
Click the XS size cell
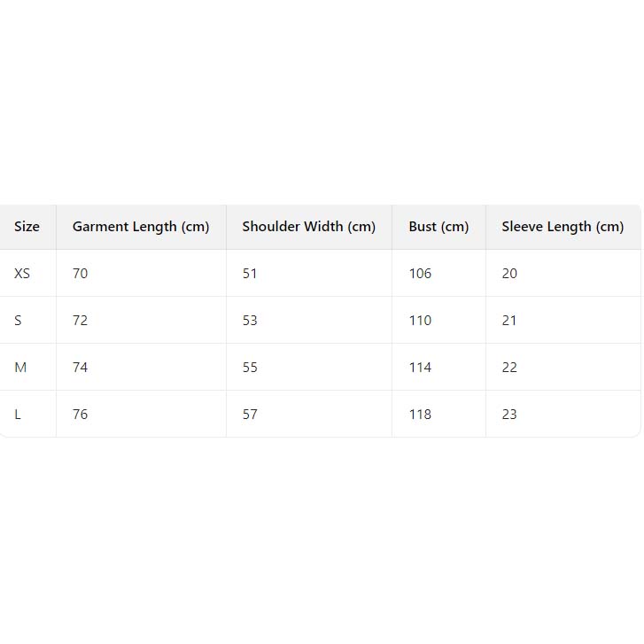pos(22,274)
